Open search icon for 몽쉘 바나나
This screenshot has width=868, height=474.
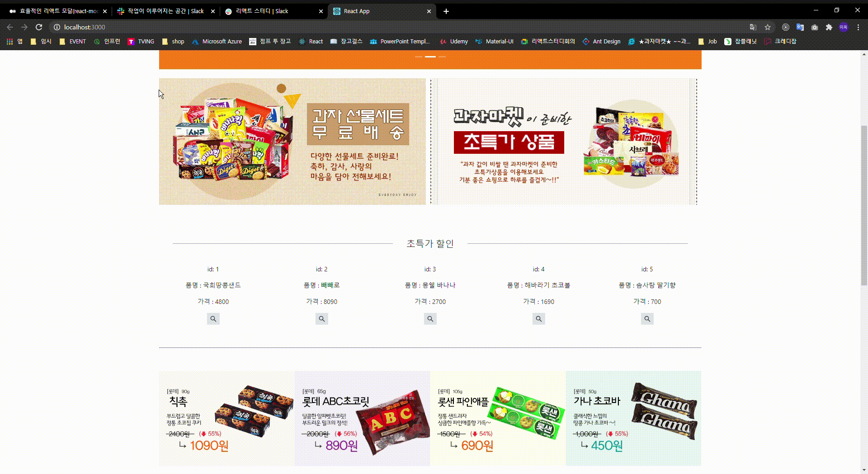coord(430,319)
